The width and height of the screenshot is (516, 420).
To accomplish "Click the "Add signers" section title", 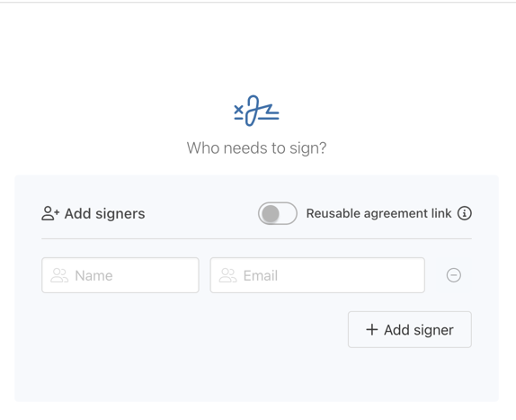I will [104, 214].
